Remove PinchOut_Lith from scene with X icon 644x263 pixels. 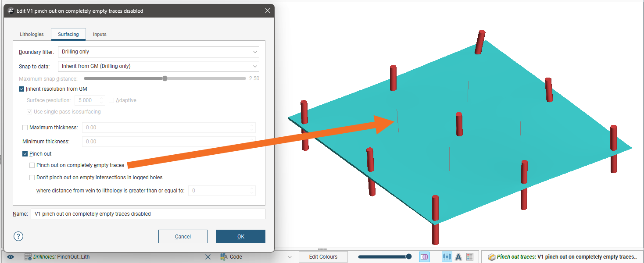(x=208, y=257)
